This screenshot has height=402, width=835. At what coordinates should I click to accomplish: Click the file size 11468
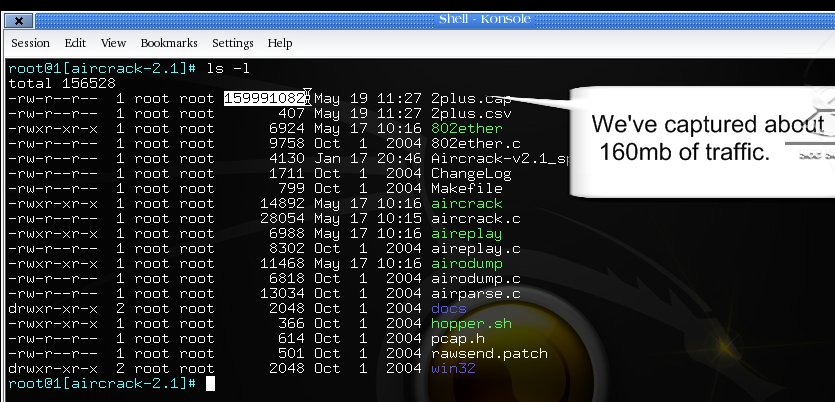point(282,264)
